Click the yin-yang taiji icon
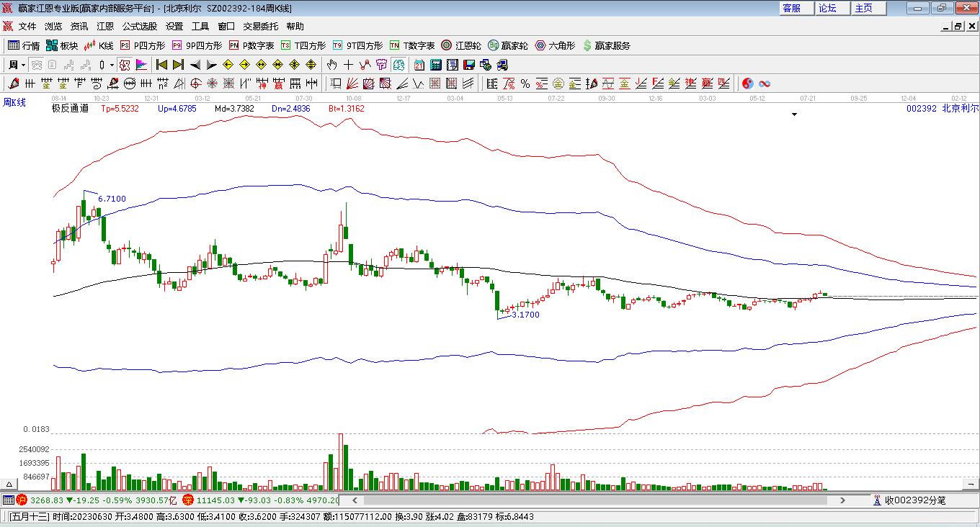 (747, 84)
